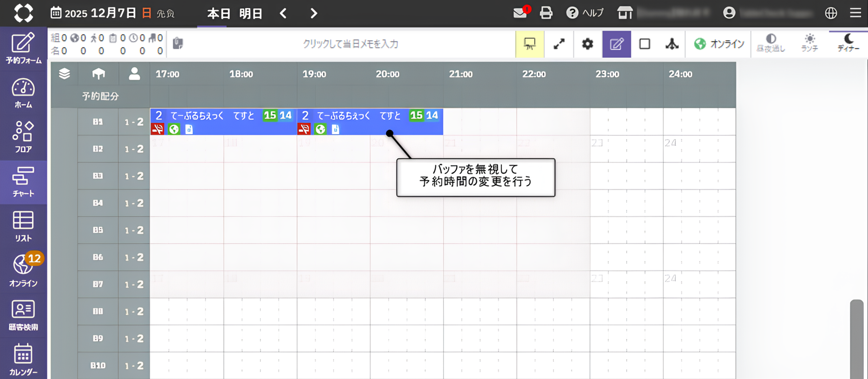Click the 19:00 reservation block

point(370,122)
